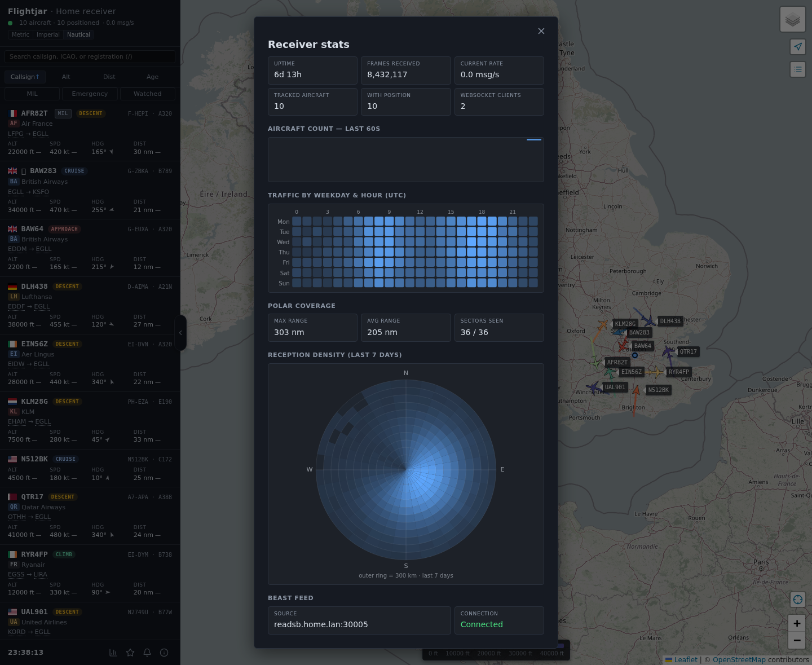Select the RYR4FP yellow plane on map

point(657,372)
